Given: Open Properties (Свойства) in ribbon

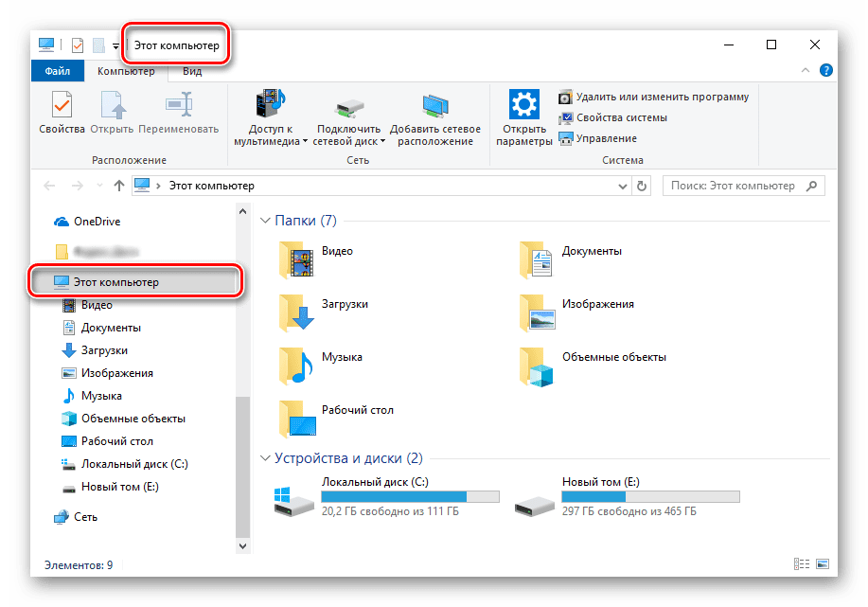Looking at the screenshot, I should [62, 113].
